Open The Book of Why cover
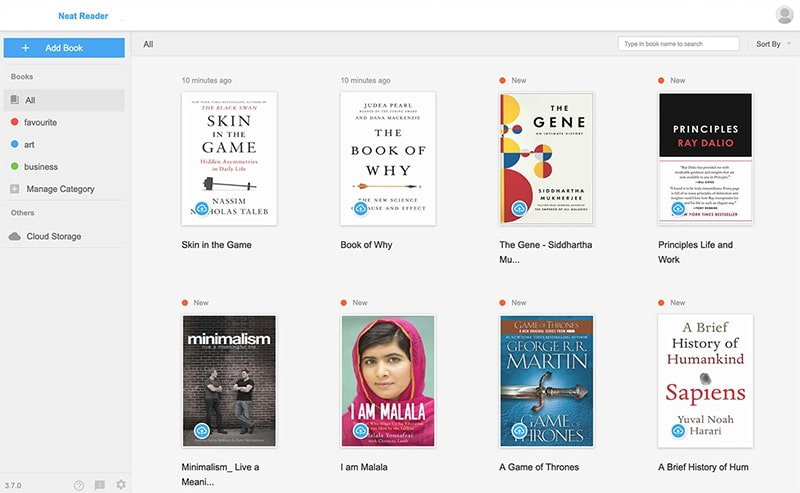800x493 pixels. tap(388, 159)
